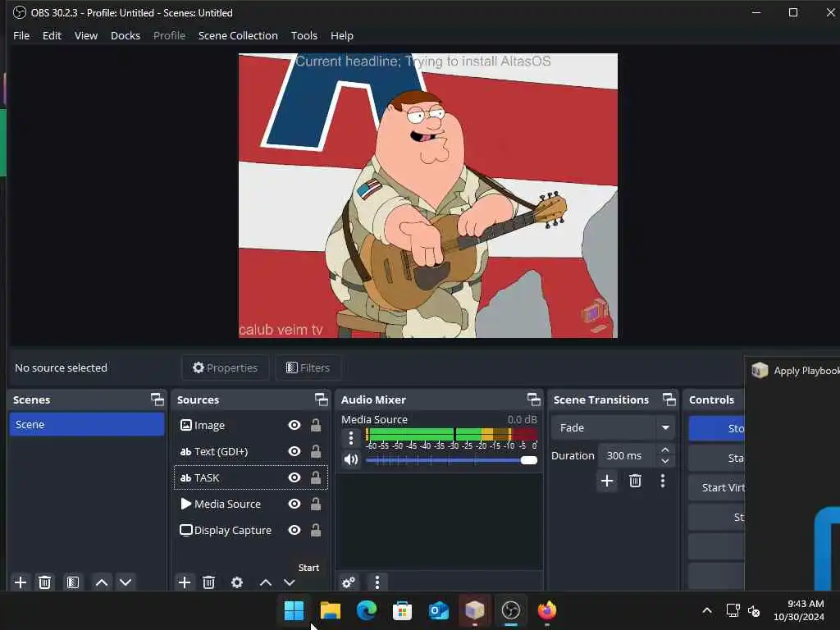Delete selected source with trash icon
The width and height of the screenshot is (840, 630).
point(209,582)
